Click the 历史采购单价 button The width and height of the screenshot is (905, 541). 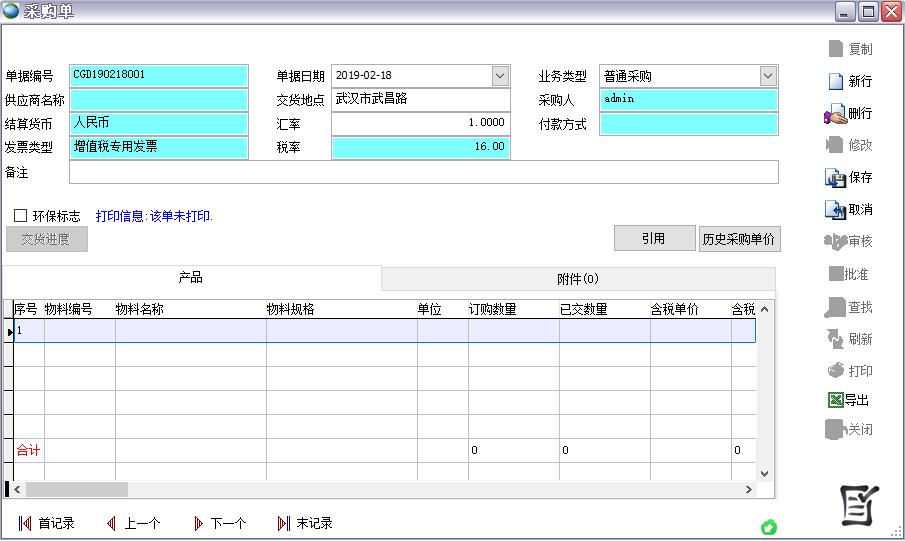coord(739,239)
